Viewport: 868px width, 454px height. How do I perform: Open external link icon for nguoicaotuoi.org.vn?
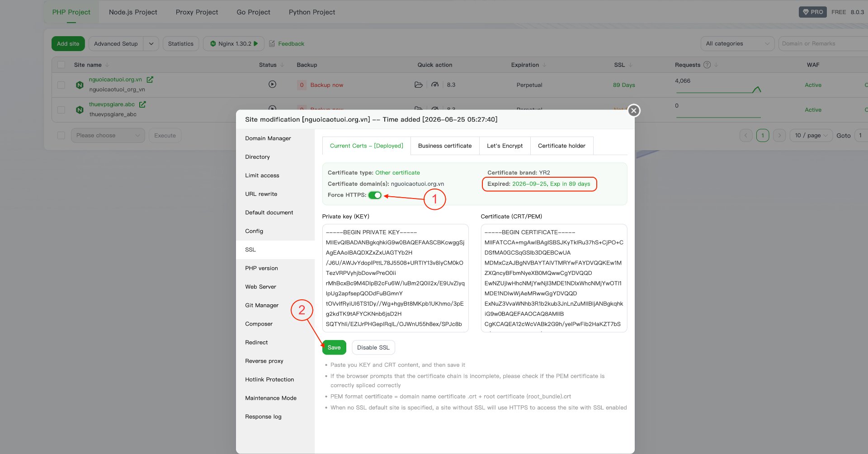[150, 80]
